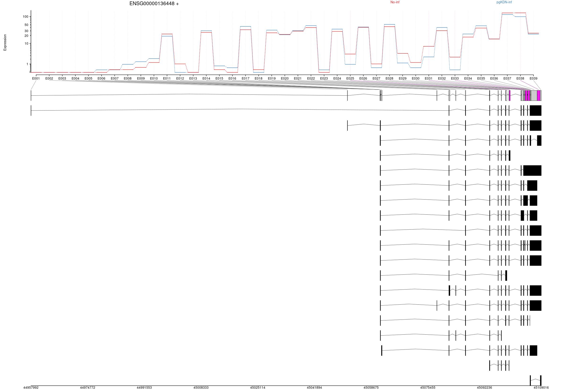567x392 pixels.
Task: Click exon label E025
Action: pos(350,79)
